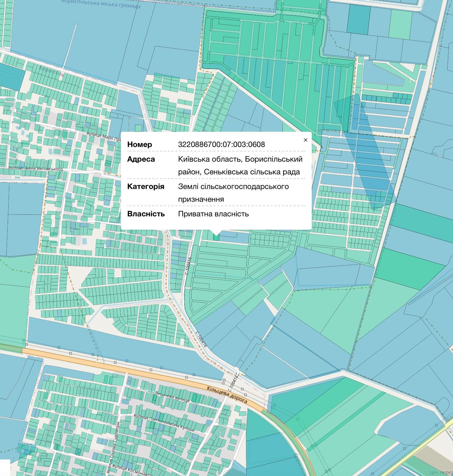This screenshot has height=476, width=453.
Task: Click the Кільцева дорога road label
Action: (227, 395)
